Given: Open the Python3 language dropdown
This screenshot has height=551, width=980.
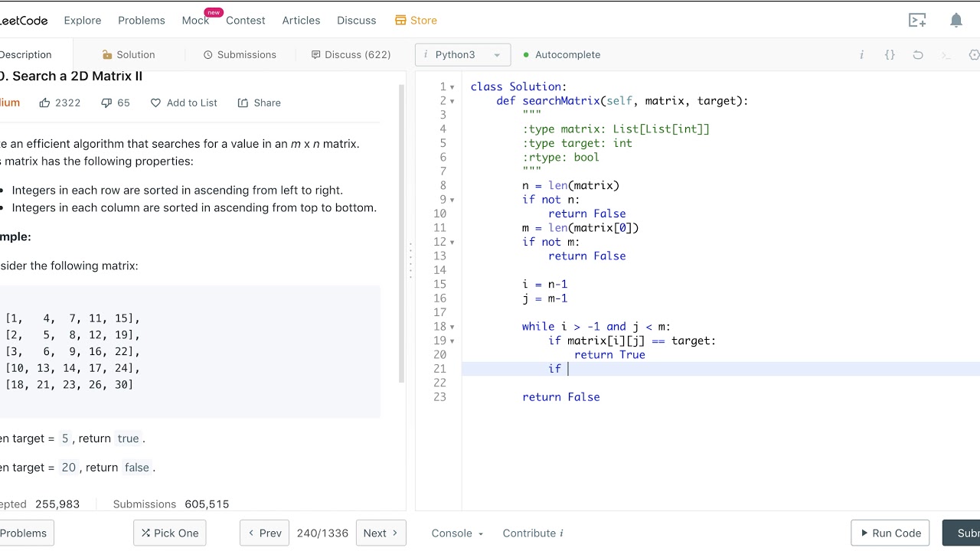Looking at the screenshot, I should 462,55.
